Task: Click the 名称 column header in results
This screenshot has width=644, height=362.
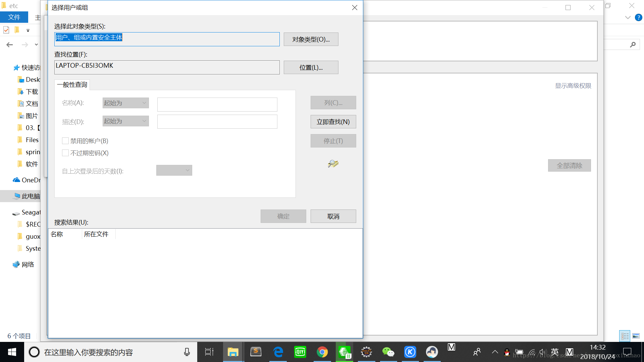Action: [x=65, y=234]
